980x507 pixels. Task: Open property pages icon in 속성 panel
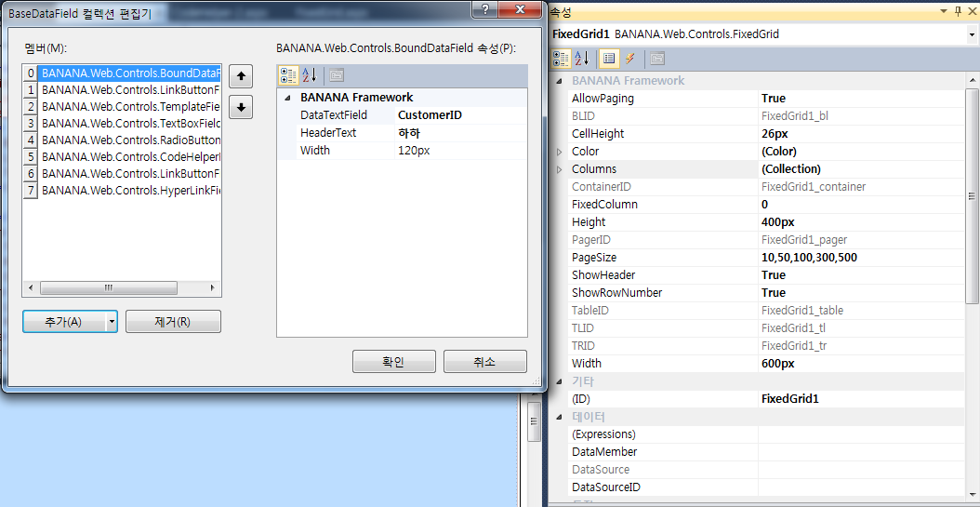(x=656, y=59)
